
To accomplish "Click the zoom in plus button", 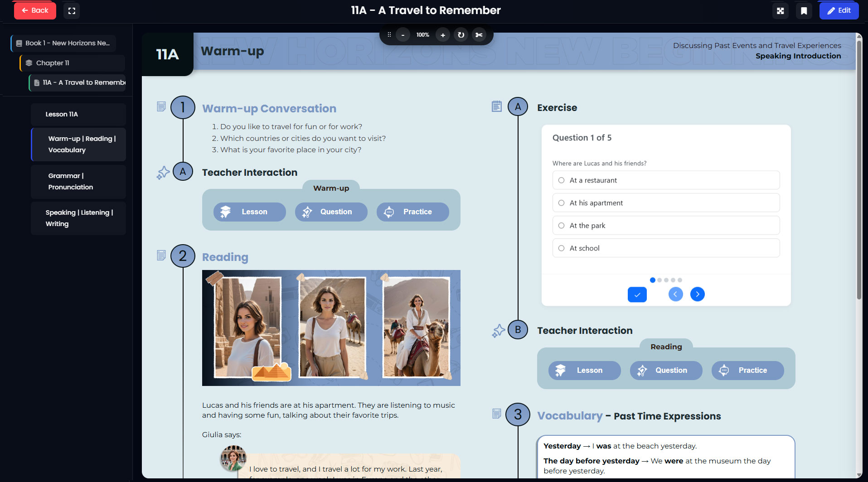I will point(442,35).
